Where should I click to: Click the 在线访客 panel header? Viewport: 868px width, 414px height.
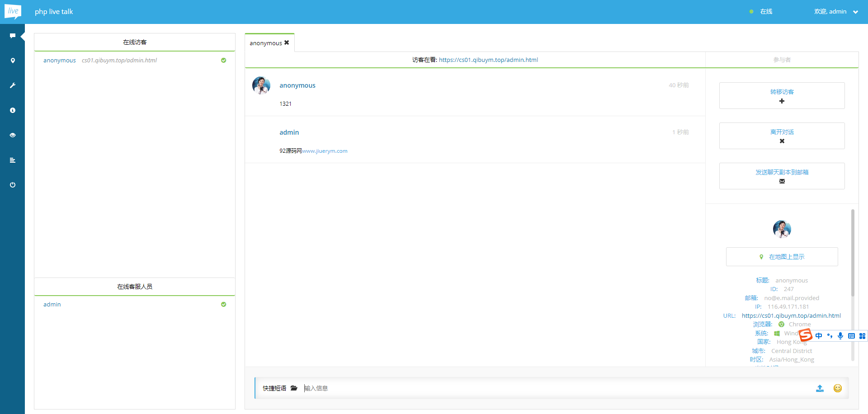pos(135,42)
